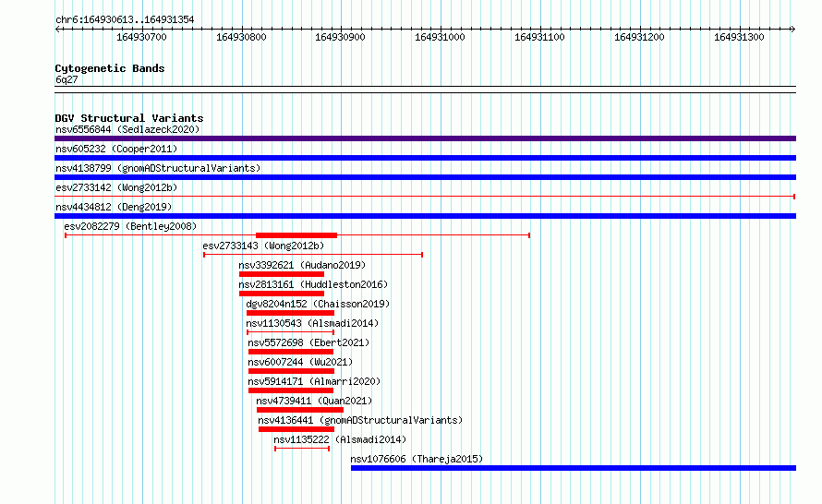Click thick red segment of esv2082279 feature
The height and width of the screenshot is (504, 822).
pyautogui.click(x=296, y=235)
